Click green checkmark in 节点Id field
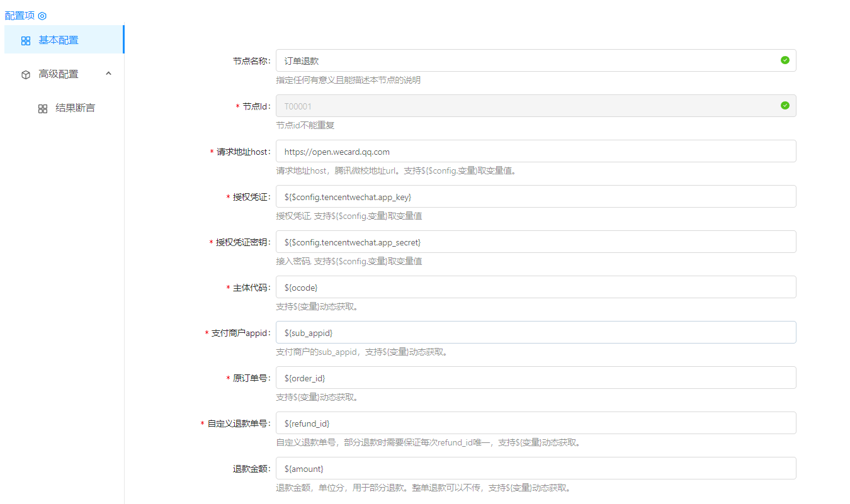 [785, 106]
